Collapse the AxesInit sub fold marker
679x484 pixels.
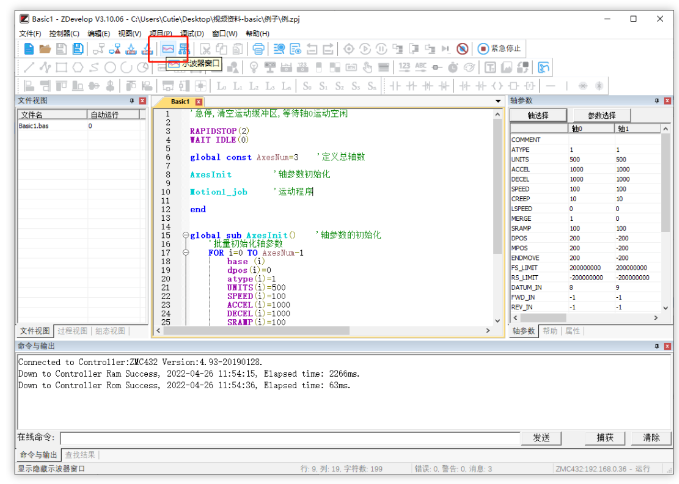pos(186,235)
